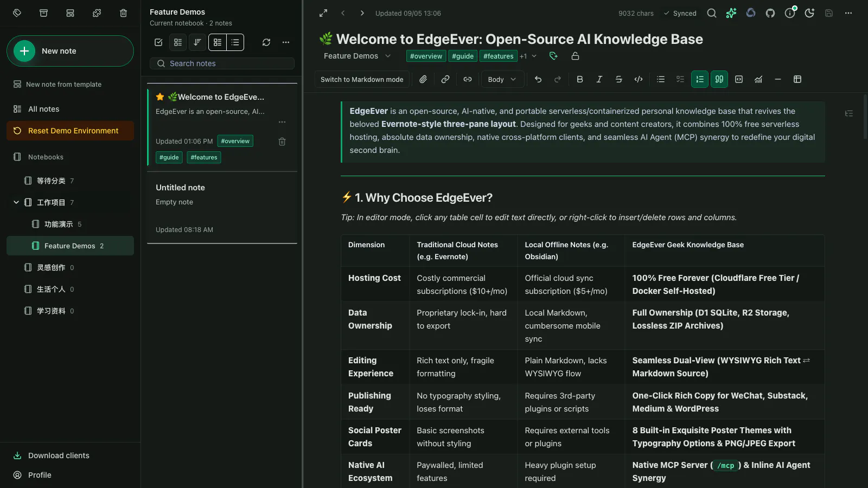Toggle inline code formatting
This screenshot has height=488, width=868.
click(x=639, y=79)
